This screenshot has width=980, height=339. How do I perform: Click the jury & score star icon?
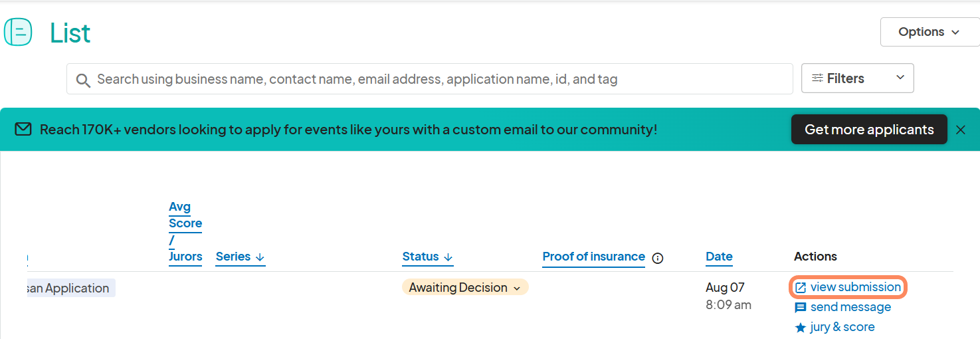point(801,328)
